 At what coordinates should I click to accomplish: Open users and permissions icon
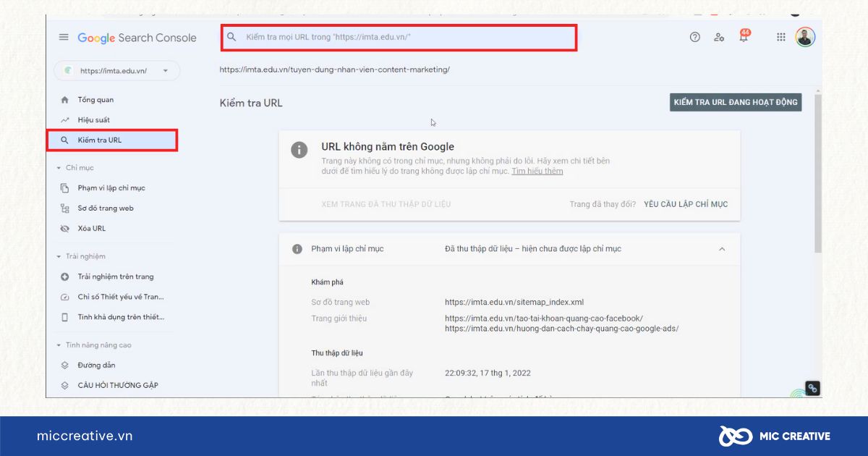(719, 37)
